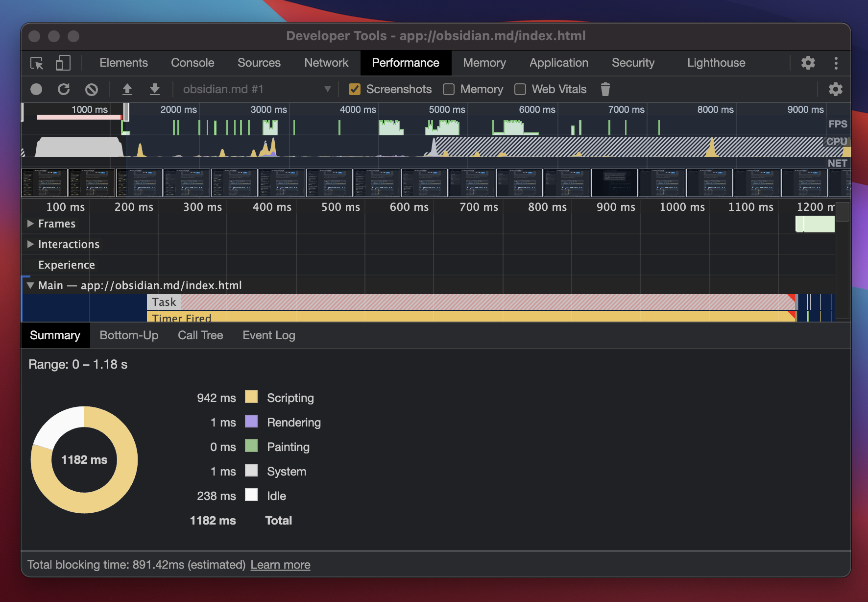Open capture settings gear in Performance toolbar
Screen dimensions: 868x602
coord(835,89)
